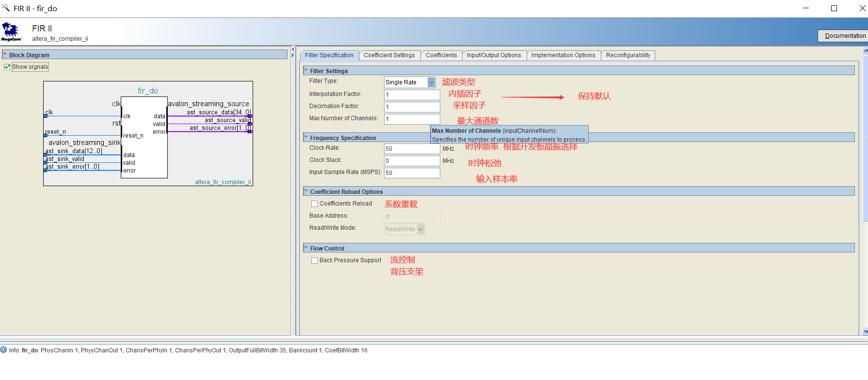Maximize the FIR II window
Viewport: 868px width, 380px height.
pos(834,8)
